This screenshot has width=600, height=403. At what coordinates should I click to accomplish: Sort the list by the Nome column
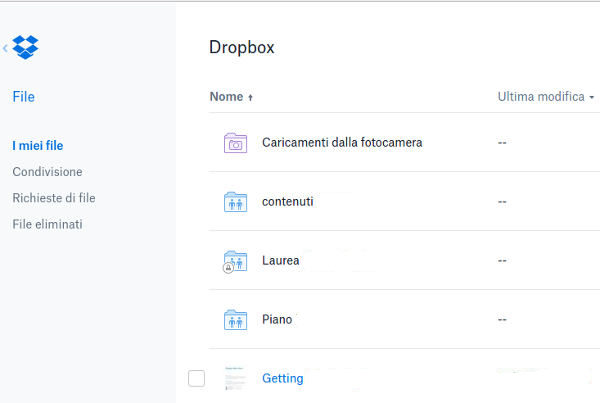pyautogui.click(x=226, y=97)
